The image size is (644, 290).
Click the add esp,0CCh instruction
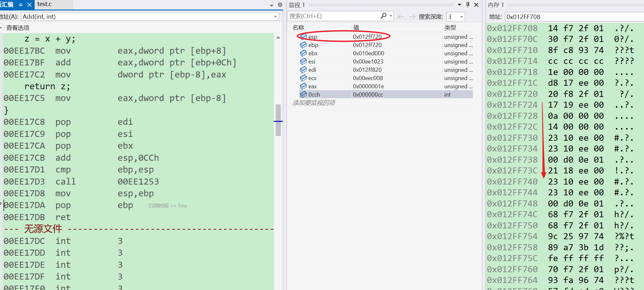pos(81,158)
